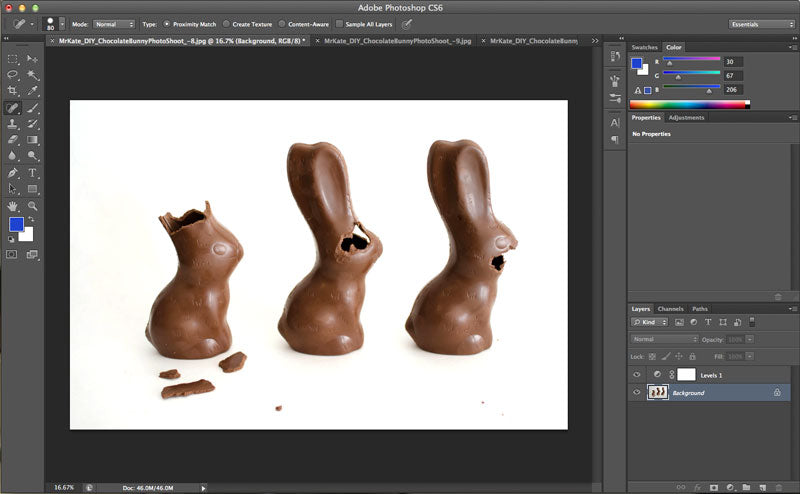The height and width of the screenshot is (494, 800).
Task: Select the Eraser tool
Action: click(x=12, y=140)
